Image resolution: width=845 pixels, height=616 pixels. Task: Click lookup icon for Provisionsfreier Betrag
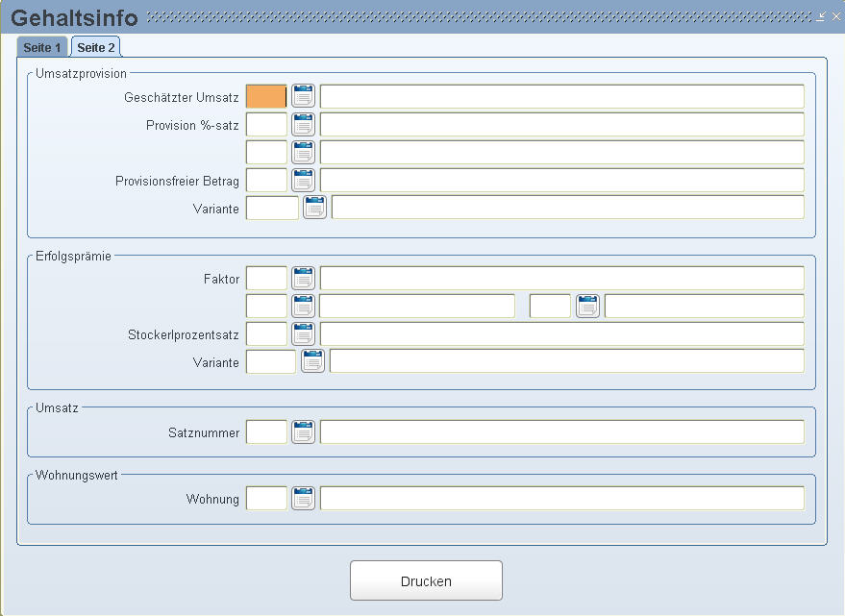tap(303, 180)
